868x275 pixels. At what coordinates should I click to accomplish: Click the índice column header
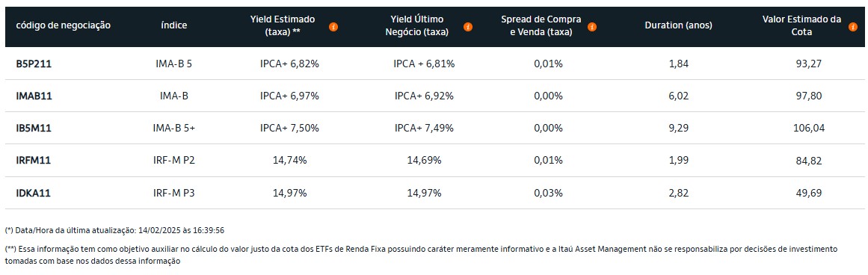coord(173,25)
